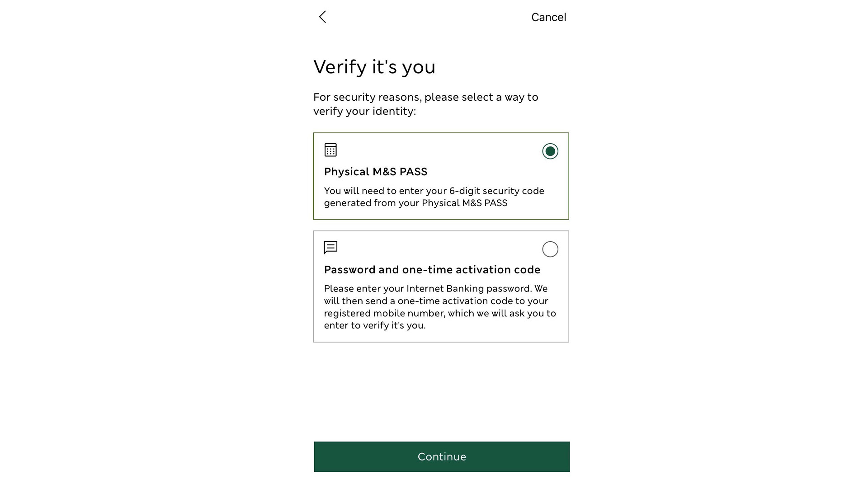Screen dimensions: 868x488
Task: Select the Password and one-time activation code radio button
Action: coord(550,249)
